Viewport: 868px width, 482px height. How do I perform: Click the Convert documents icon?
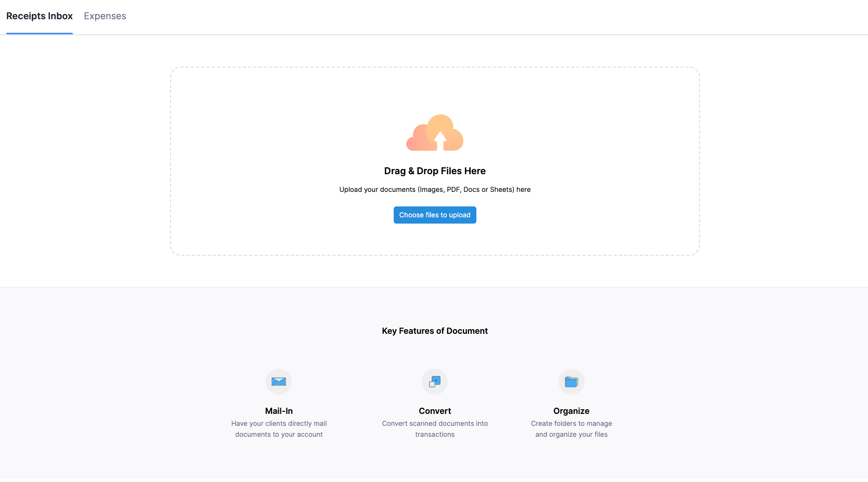coord(435,382)
